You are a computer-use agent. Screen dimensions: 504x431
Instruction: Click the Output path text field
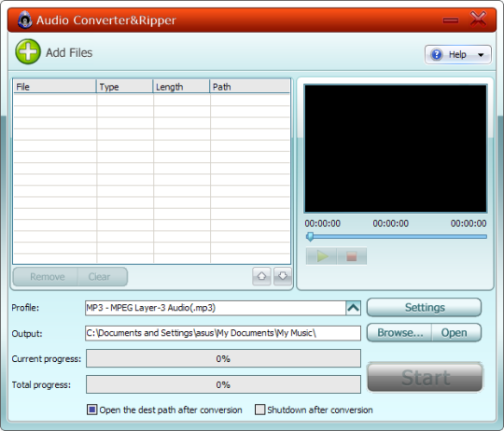point(223,333)
